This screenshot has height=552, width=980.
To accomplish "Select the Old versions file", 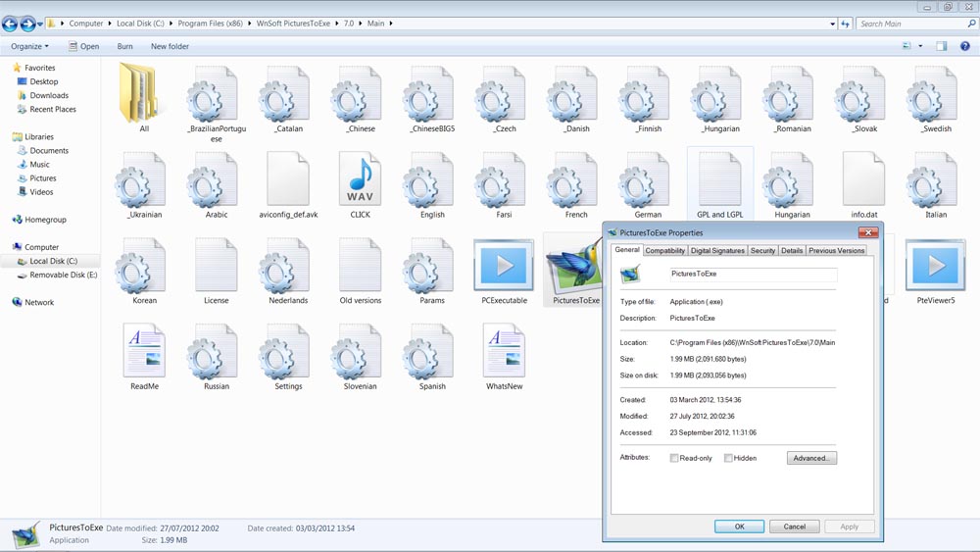I will (360, 265).
